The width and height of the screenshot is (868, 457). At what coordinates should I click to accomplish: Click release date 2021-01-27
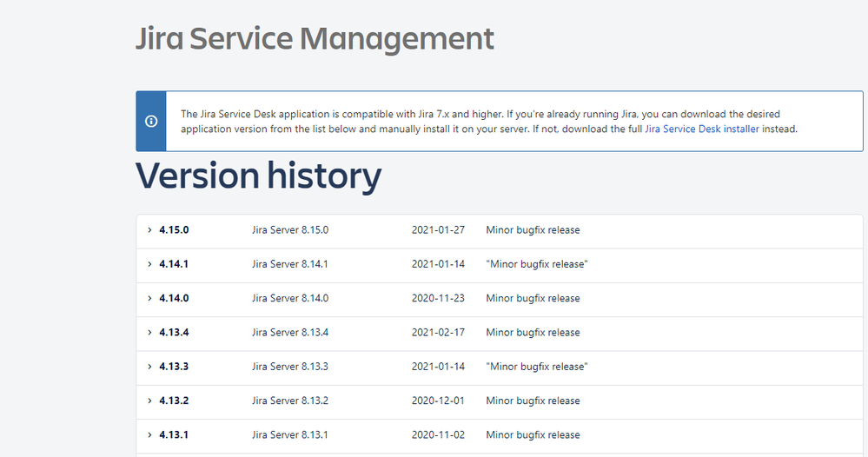(x=438, y=230)
